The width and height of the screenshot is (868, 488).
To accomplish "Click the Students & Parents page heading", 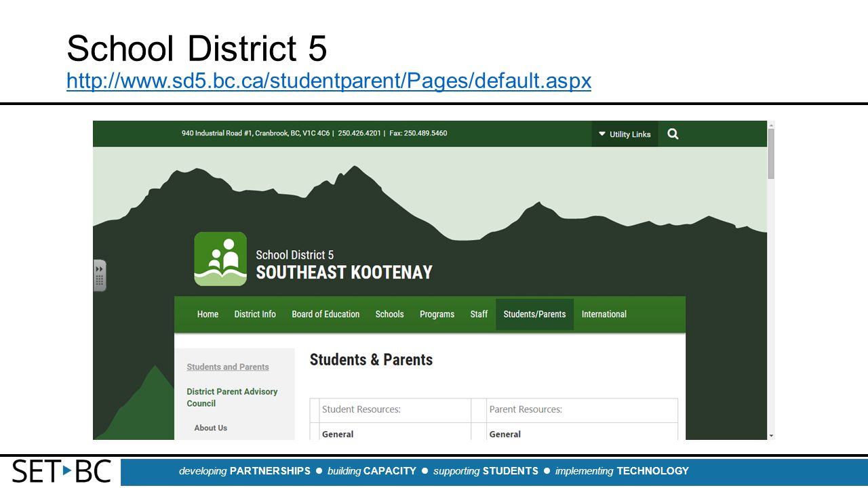I will pyautogui.click(x=371, y=360).
